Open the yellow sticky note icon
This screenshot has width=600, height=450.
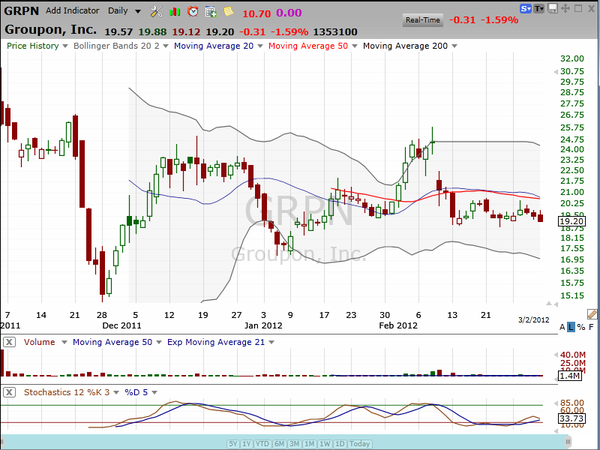228,11
